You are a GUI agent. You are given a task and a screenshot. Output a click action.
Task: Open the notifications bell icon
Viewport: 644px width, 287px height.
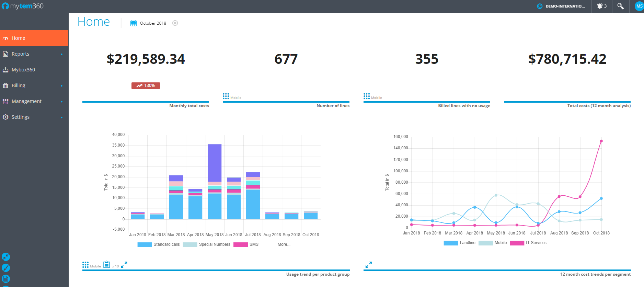[x=601, y=6]
